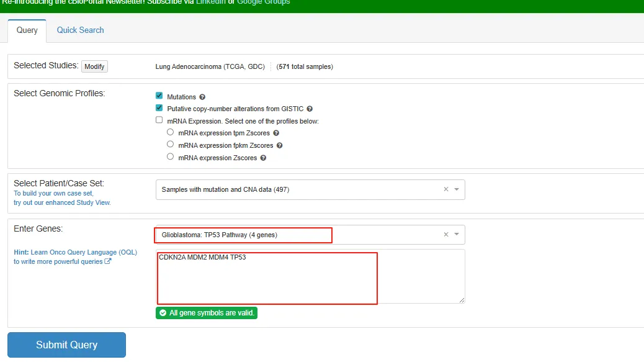The width and height of the screenshot is (644, 362).
Task: Enable the mRNA Expression checkbox
Action: pyautogui.click(x=159, y=120)
